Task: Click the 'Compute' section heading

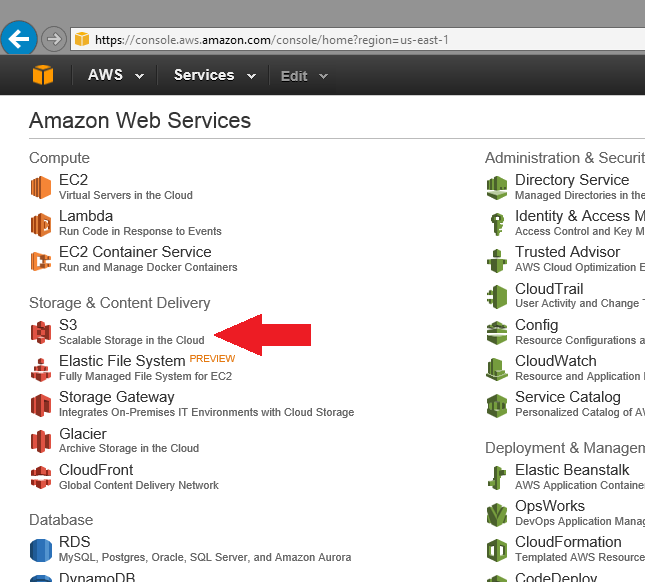Action: tap(59, 158)
